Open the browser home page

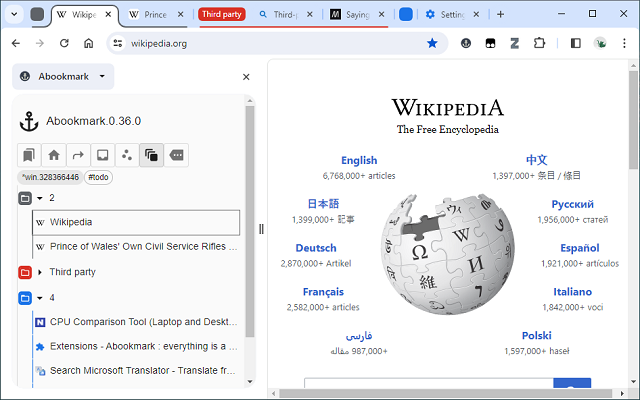pos(89,43)
